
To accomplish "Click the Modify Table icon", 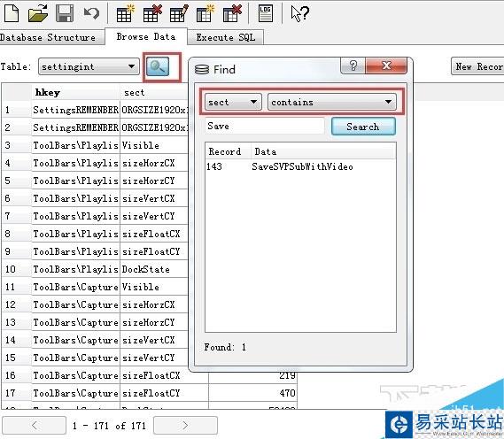I will tap(179, 13).
